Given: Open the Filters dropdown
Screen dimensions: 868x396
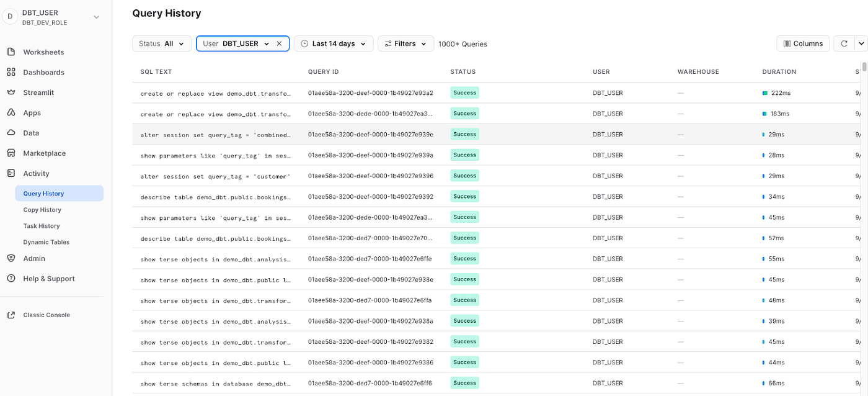Looking at the screenshot, I should tap(405, 43).
